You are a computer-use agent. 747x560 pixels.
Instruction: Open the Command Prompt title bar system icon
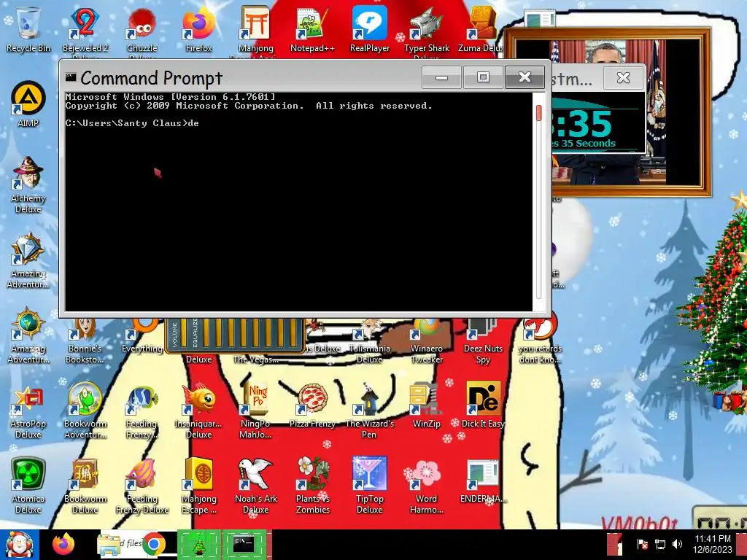71,77
